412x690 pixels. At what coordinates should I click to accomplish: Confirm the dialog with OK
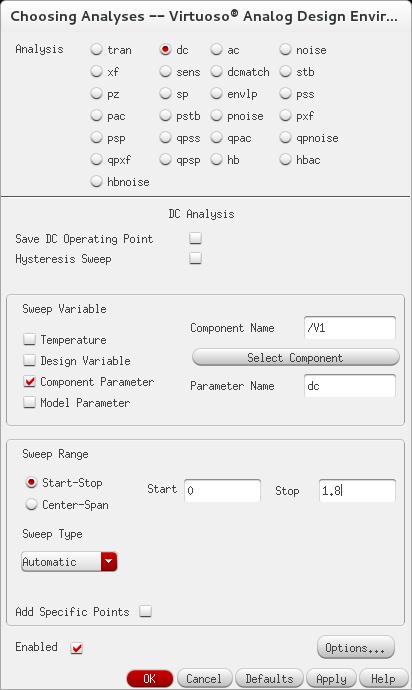point(150,679)
